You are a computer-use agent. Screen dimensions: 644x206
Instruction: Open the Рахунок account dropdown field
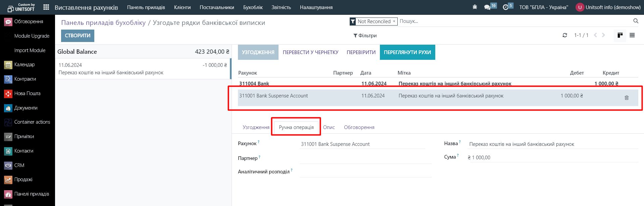click(362, 144)
